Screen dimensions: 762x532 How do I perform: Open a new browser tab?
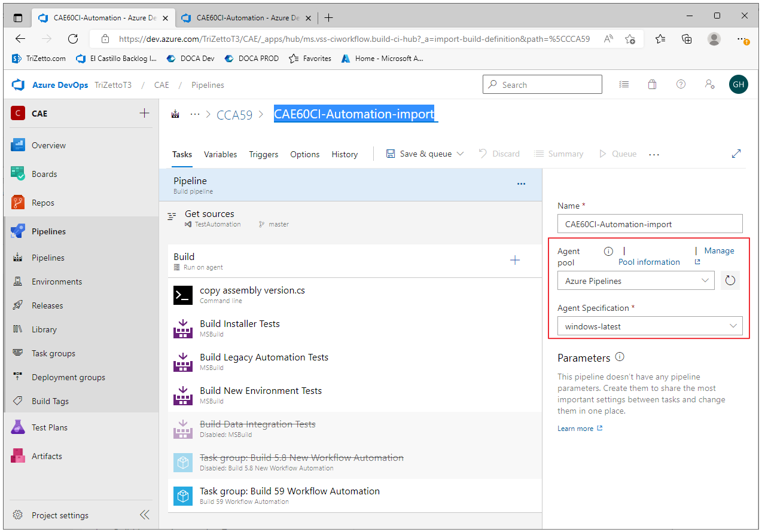(328, 18)
